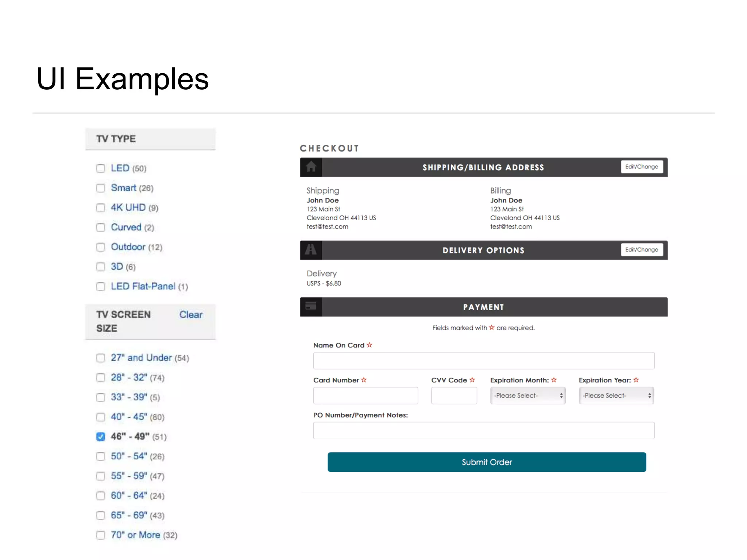Click the Smart filter link text
The height and width of the screenshot is (560, 747).
[124, 188]
